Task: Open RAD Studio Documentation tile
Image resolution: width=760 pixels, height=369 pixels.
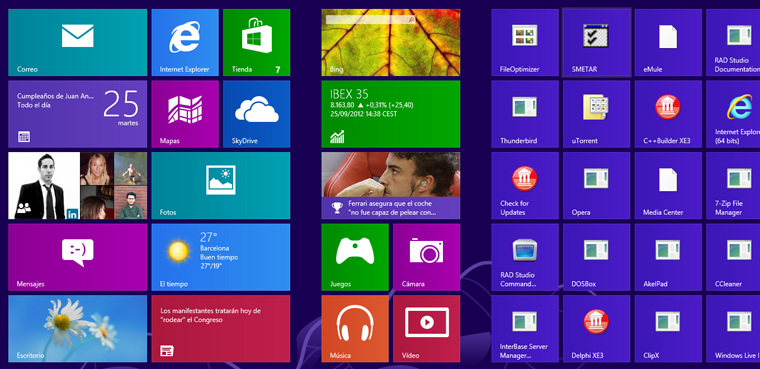Action: pyautogui.click(x=733, y=43)
